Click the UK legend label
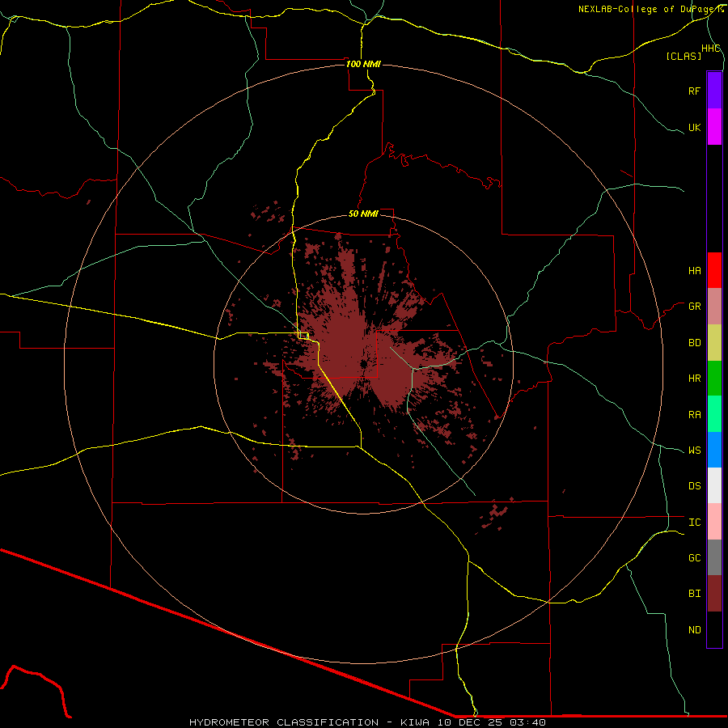The height and width of the screenshot is (728, 728). (x=694, y=127)
